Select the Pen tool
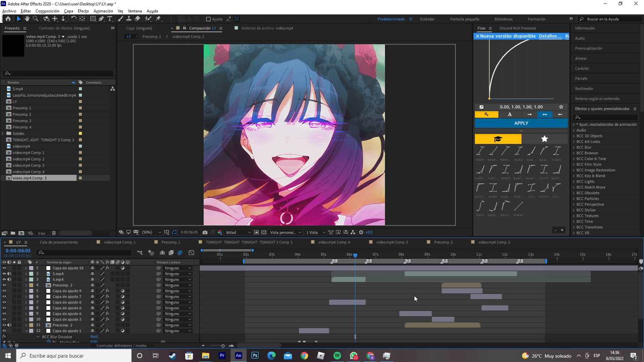Image resolution: width=644 pixels, height=362 pixels. (x=101, y=19)
